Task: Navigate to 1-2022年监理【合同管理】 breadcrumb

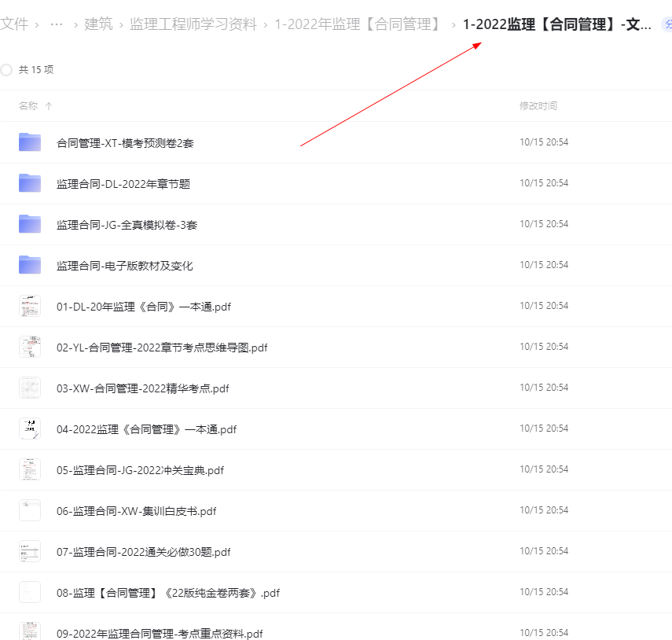Action: 359,24
